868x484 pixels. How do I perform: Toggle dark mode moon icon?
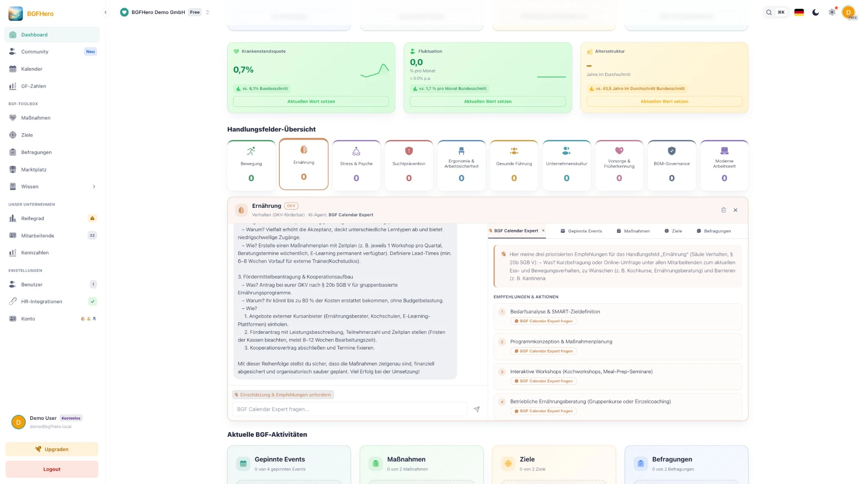pos(815,12)
